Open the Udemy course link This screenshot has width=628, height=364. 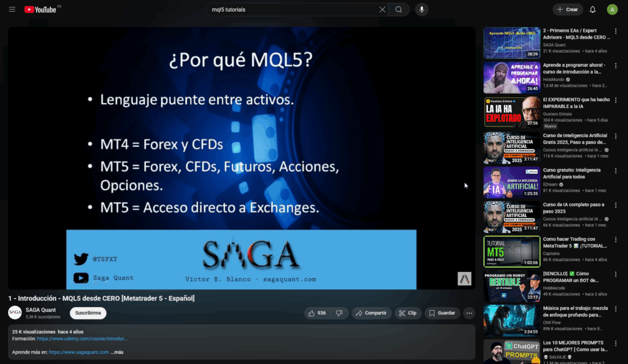[82, 338]
